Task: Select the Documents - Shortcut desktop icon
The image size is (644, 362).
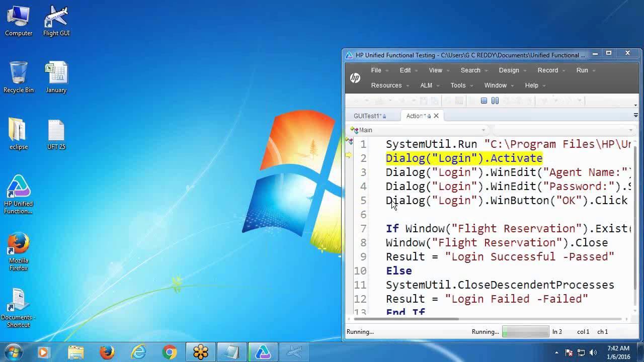Action: click(x=19, y=308)
